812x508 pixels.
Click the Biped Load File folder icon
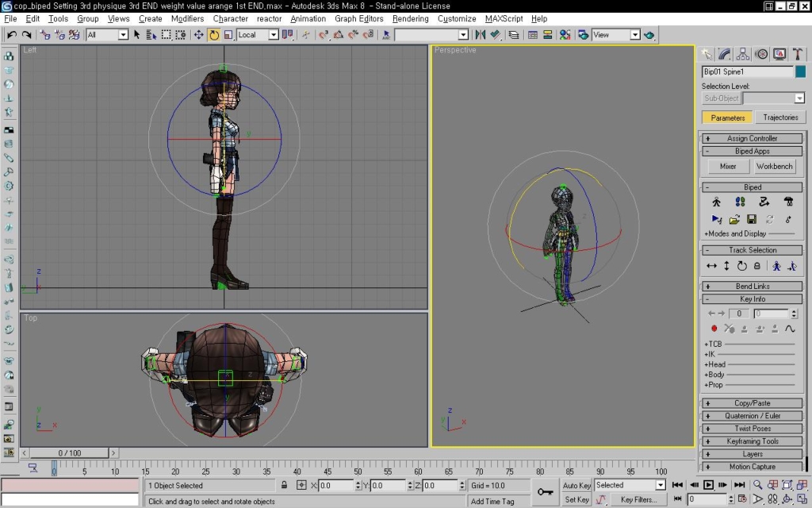point(733,219)
